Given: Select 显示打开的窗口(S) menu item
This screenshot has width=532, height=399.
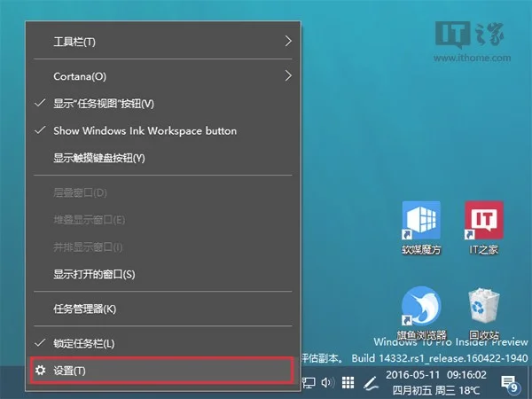Looking at the screenshot, I should point(163,274).
